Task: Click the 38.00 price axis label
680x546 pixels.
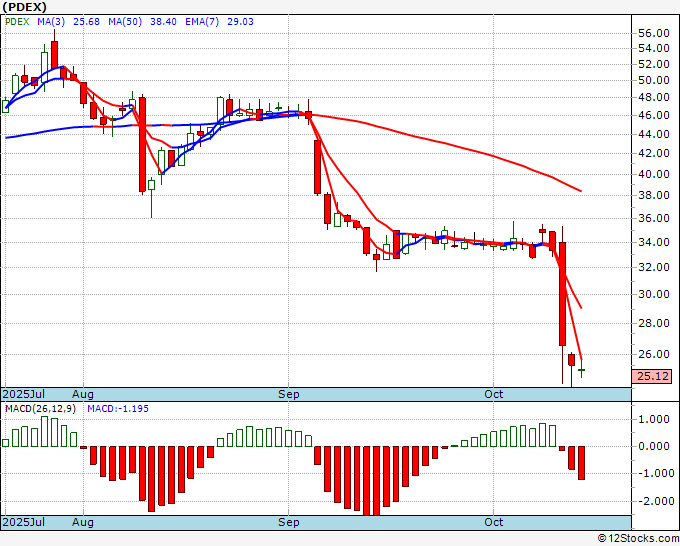Action: click(x=654, y=195)
